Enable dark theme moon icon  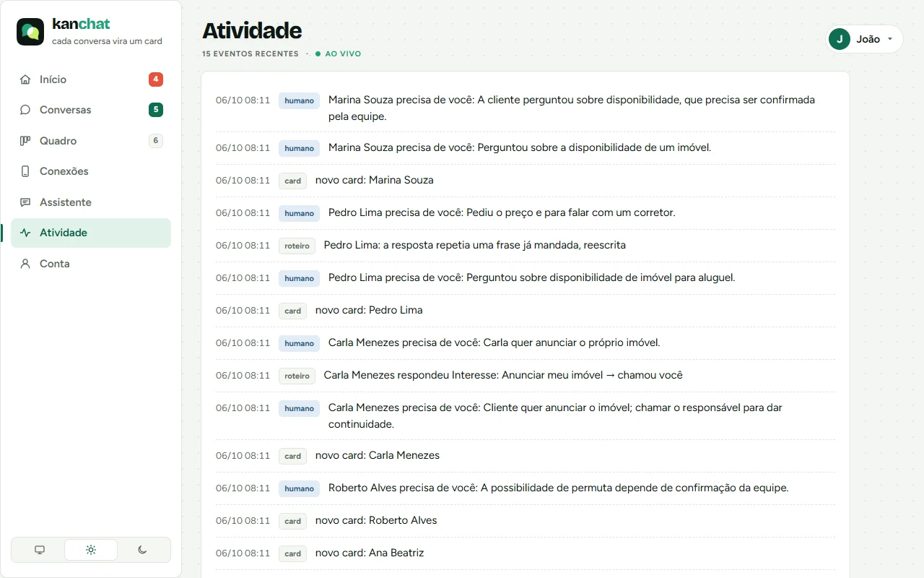142,550
